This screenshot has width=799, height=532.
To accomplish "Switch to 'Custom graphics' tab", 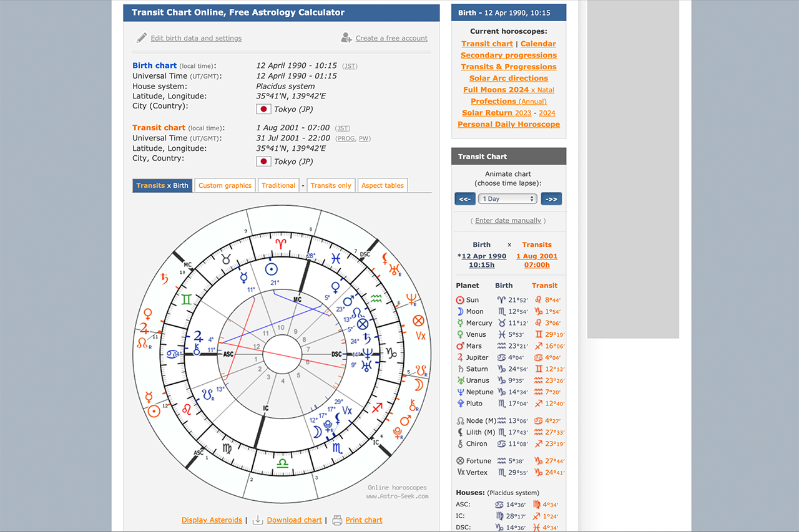I will pos(225,185).
